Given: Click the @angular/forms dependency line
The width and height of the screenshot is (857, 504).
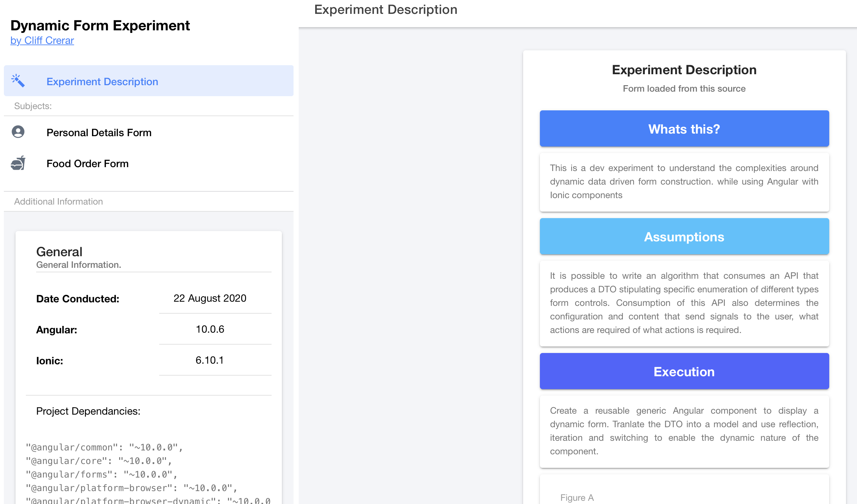Looking at the screenshot, I should (101, 474).
